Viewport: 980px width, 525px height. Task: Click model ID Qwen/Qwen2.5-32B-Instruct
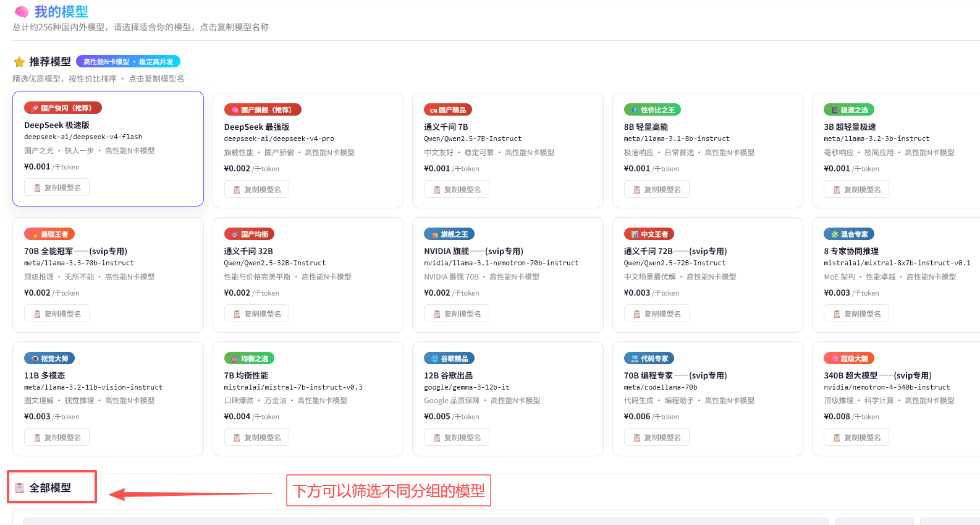click(x=275, y=263)
